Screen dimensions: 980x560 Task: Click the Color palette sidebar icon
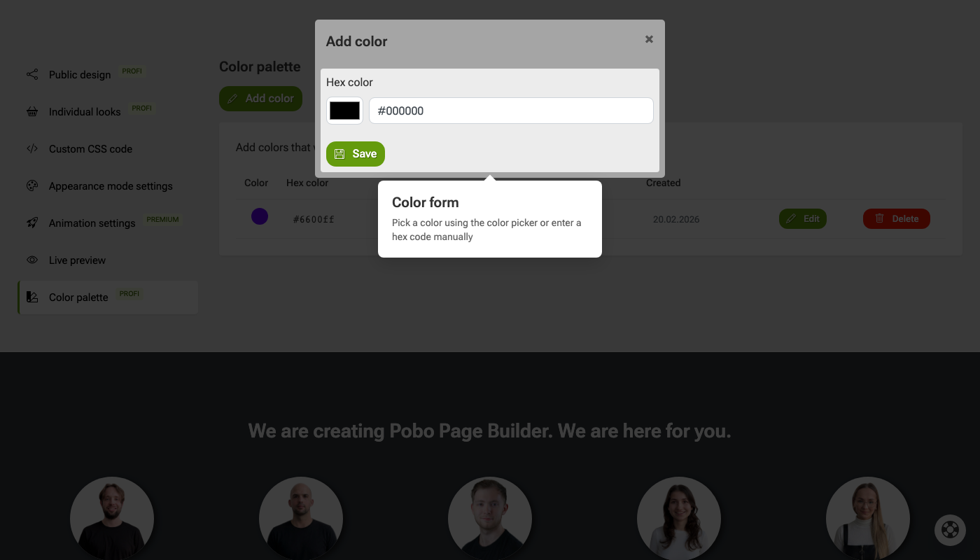32,297
